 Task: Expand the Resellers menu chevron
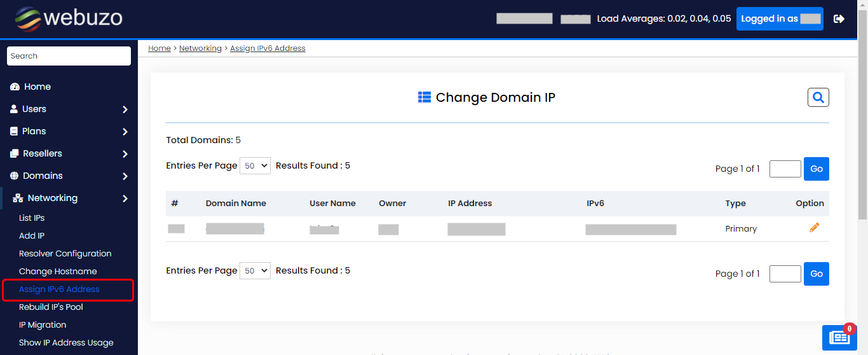pos(125,154)
